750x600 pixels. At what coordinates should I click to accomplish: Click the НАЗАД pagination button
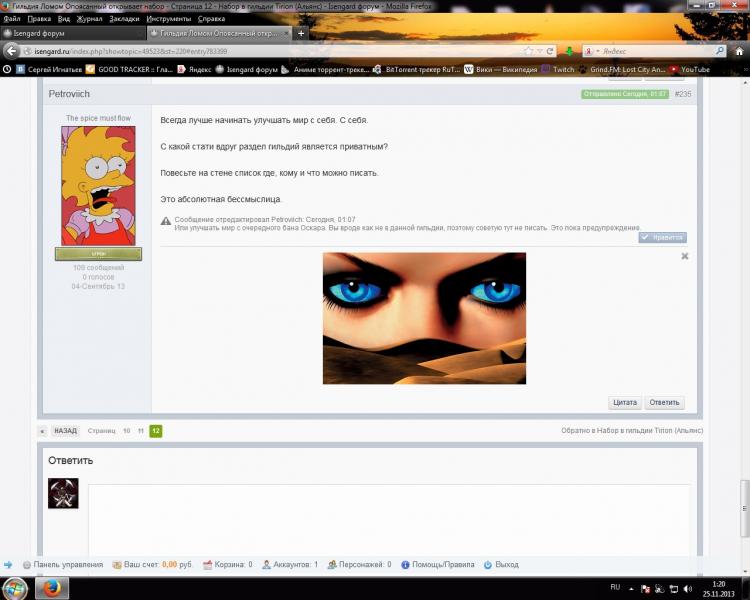65,431
